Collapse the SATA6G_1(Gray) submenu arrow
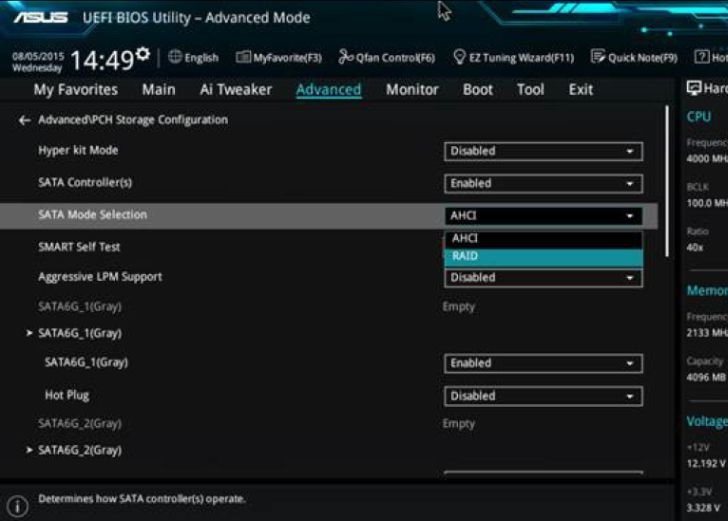728x521 pixels. 29,333
